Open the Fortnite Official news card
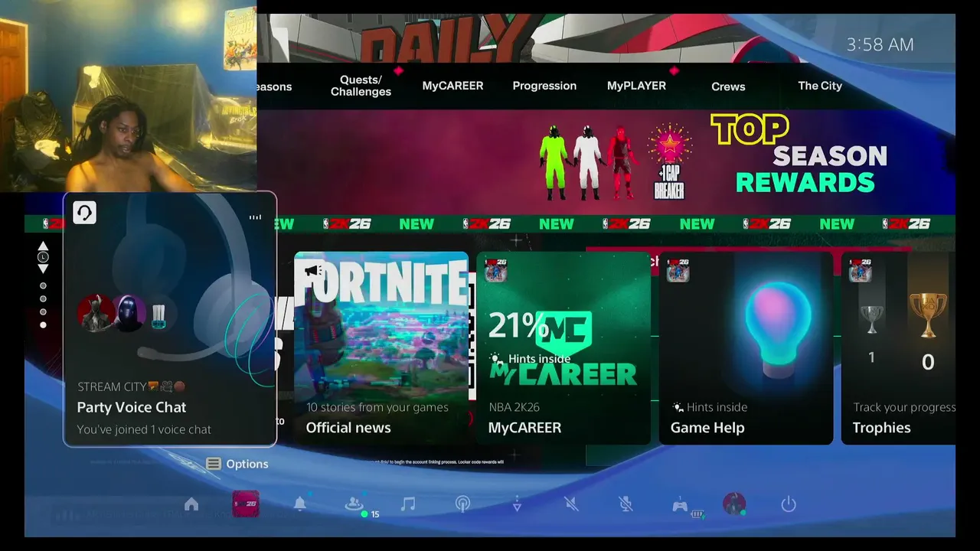This screenshot has width=980, height=551. click(381, 347)
